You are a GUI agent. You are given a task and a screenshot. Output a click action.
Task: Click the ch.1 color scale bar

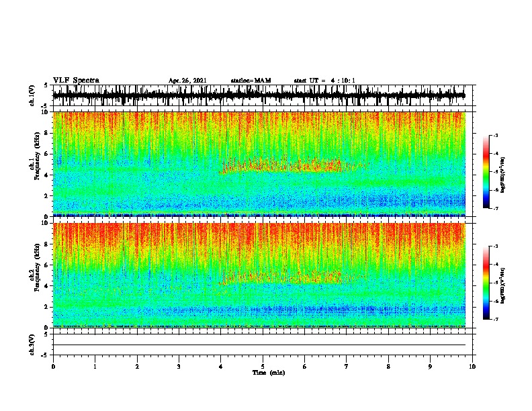[x=486, y=172]
